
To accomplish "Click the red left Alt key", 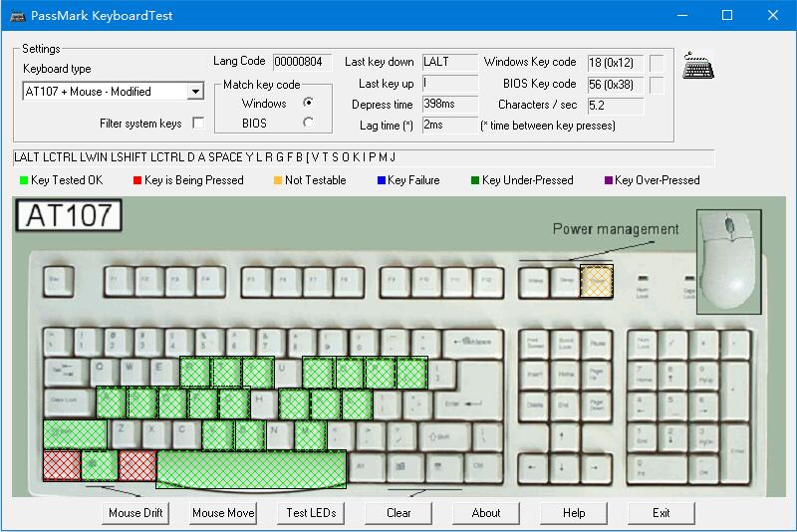I will [x=137, y=465].
